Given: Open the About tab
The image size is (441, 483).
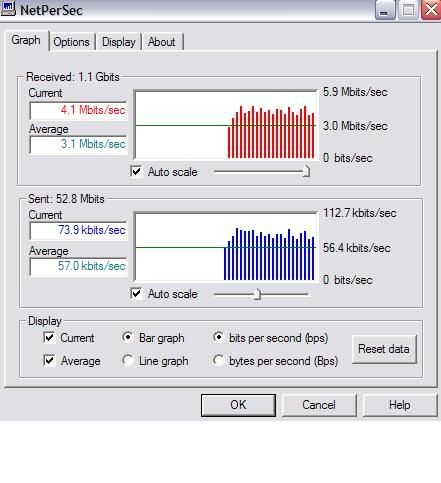Looking at the screenshot, I should [162, 42].
